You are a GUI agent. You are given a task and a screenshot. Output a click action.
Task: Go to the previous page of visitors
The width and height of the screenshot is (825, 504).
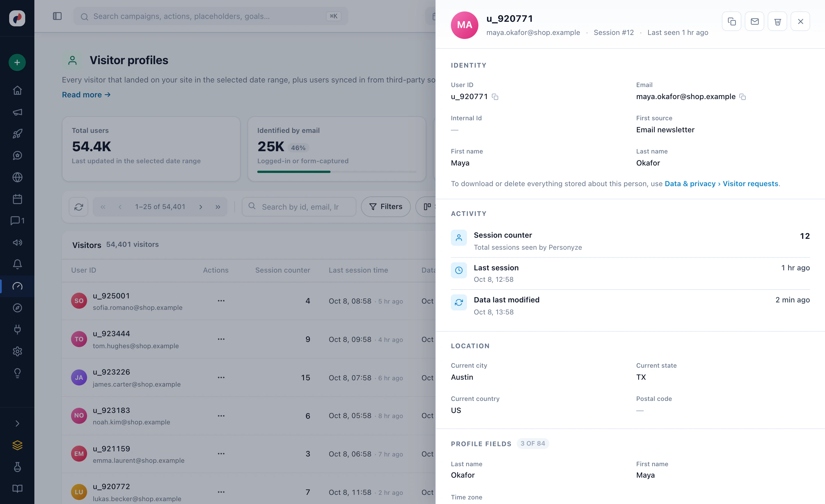click(x=120, y=207)
